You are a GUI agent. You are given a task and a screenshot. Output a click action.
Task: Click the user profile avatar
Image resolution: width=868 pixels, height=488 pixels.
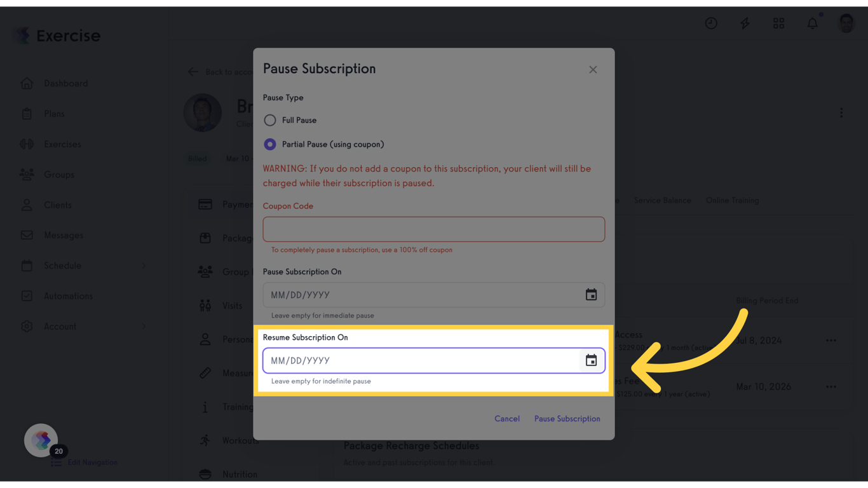click(846, 24)
